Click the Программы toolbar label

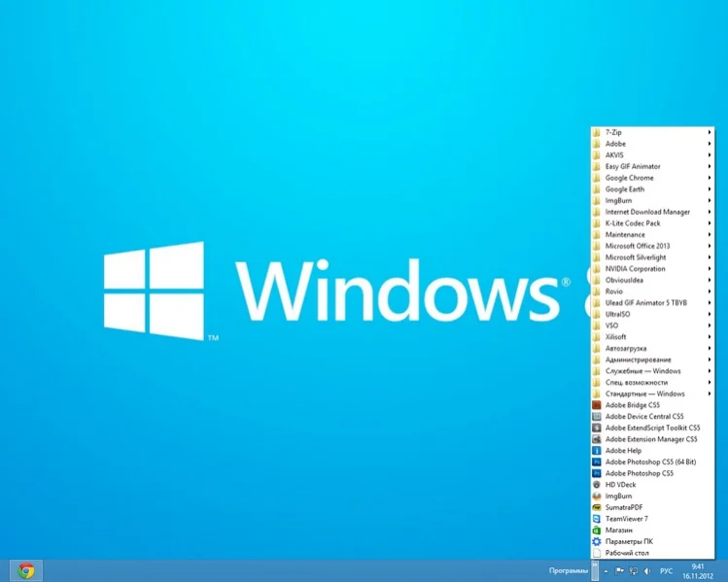coord(569,571)
